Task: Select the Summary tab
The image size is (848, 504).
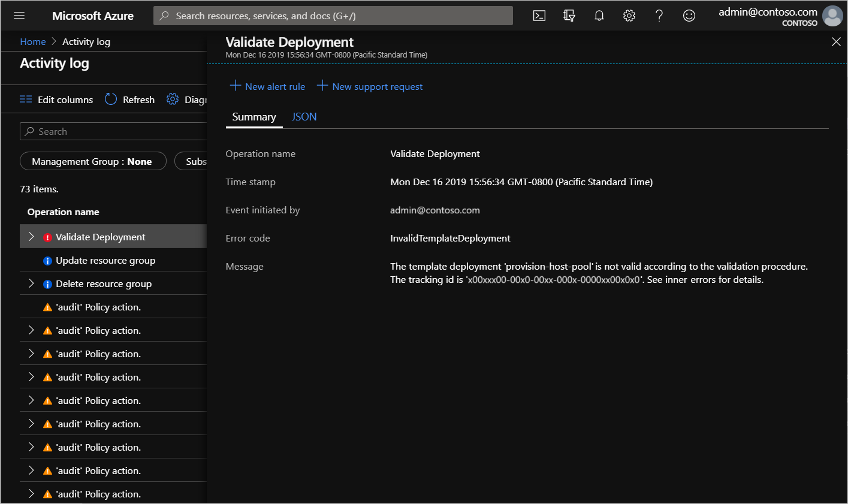Action: pyautogui.click(x=254, y=117)
